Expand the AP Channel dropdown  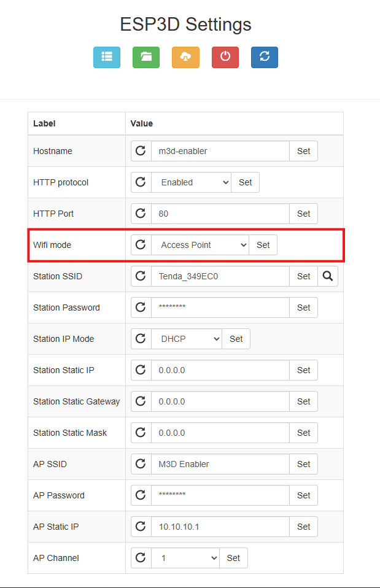[185, 558]
